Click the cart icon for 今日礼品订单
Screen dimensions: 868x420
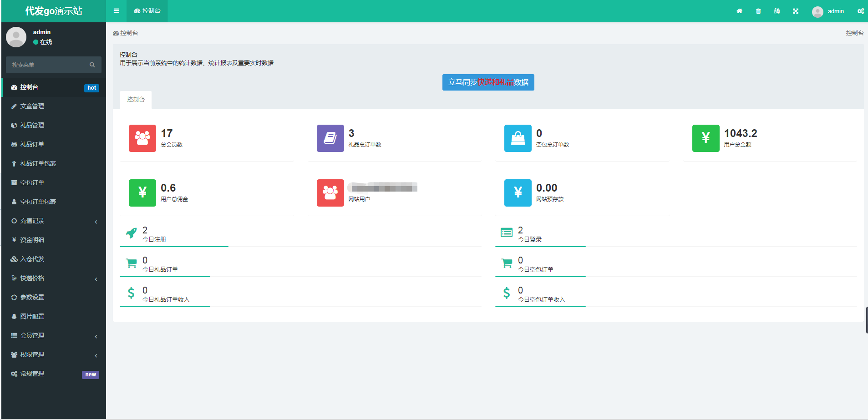pos(132,263)
